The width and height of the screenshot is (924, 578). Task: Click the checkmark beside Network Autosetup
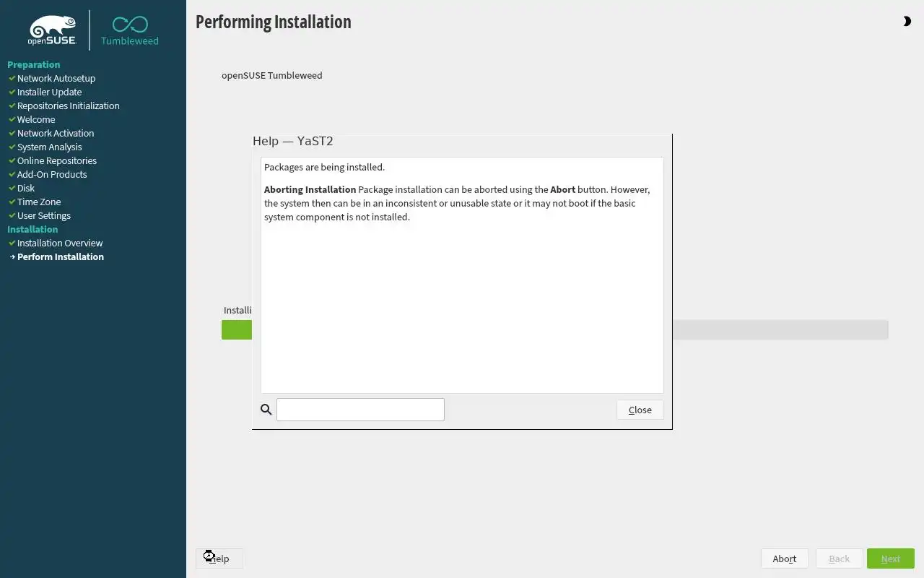tap(12, 78)
